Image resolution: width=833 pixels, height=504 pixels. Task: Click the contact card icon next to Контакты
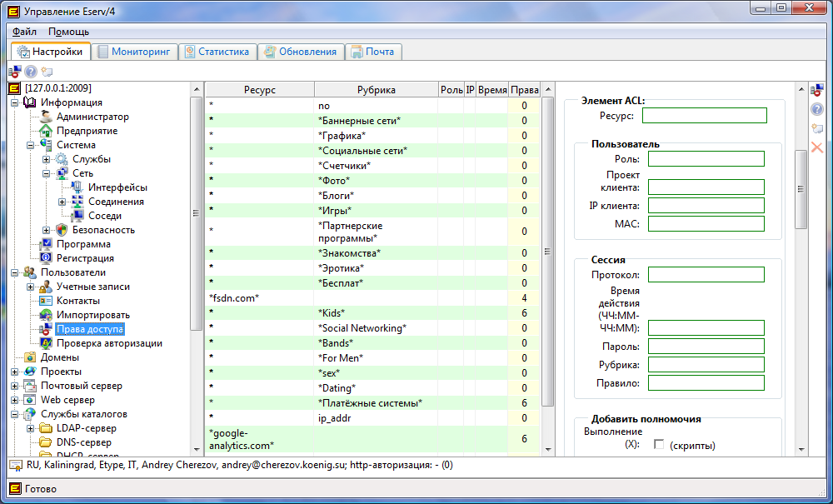46,301
